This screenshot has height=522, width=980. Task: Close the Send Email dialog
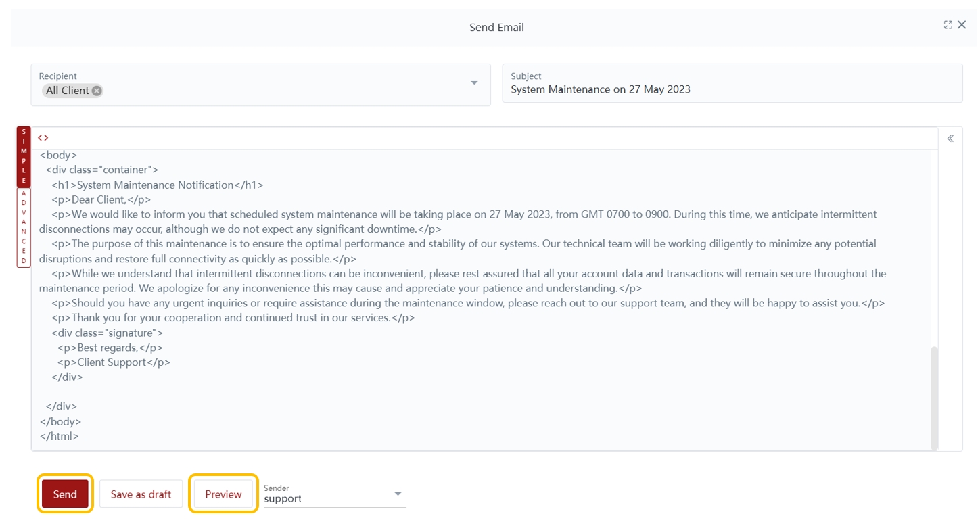click(962, 25)
